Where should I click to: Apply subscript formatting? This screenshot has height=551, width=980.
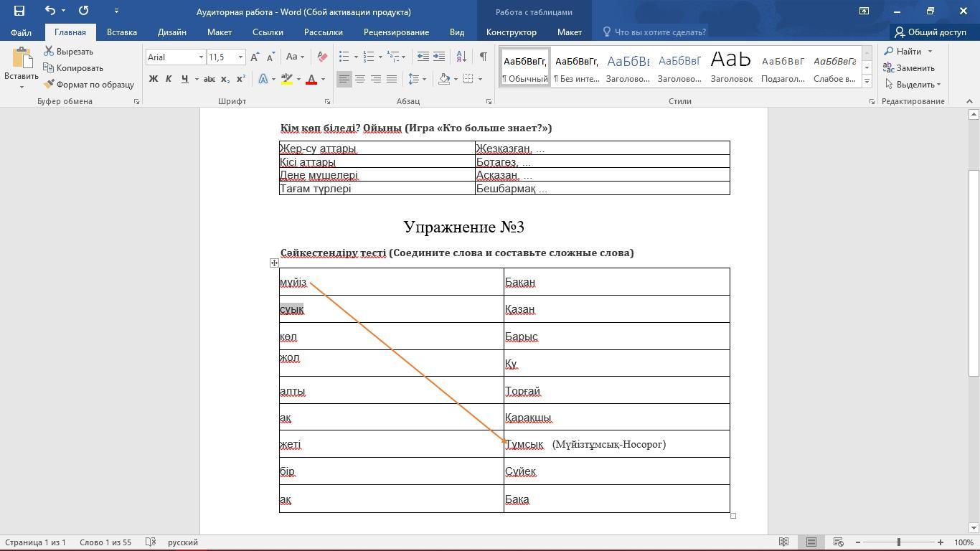point(225,79)
